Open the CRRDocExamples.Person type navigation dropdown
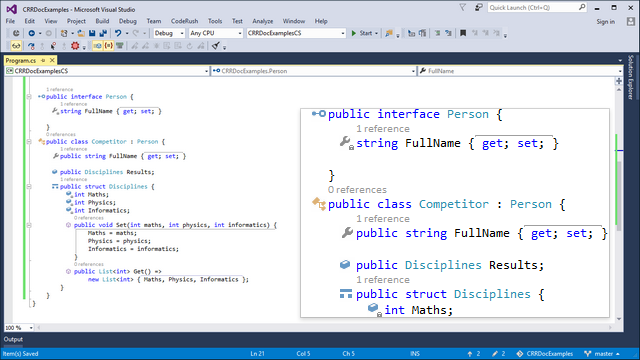The height and width of the screenshot is (360, 640). (313, 71)
